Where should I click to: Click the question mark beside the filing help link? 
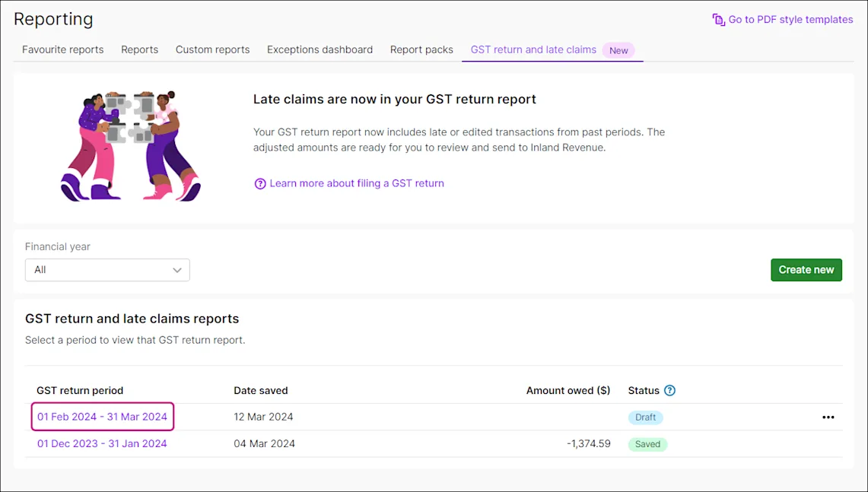[x=259, y=183]
